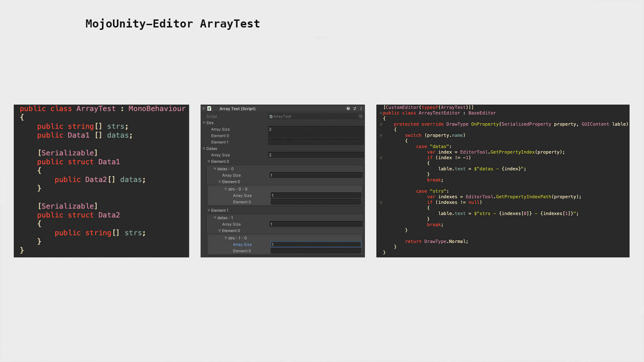Click Array Size field under 'datas - 0'
Viewport: 644px width, 362px height.
coord(316,175)
